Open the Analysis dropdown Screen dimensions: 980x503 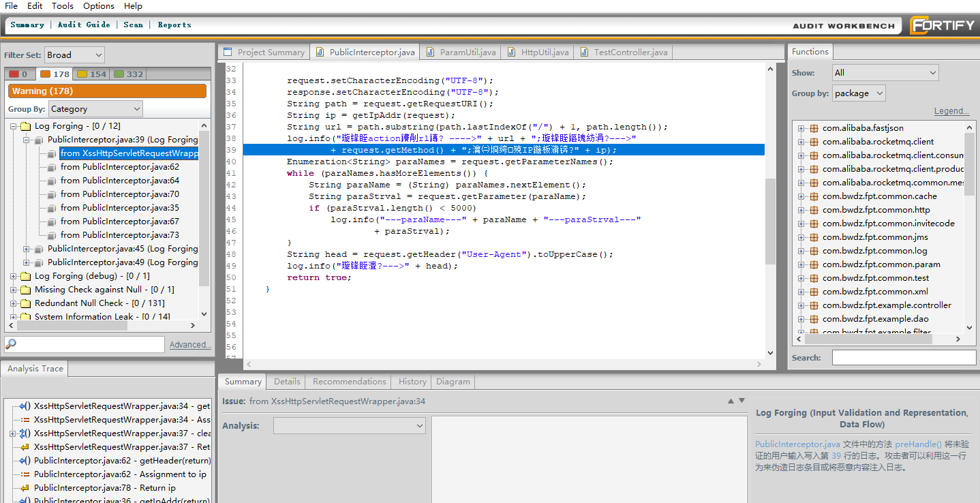coord(350,425)
